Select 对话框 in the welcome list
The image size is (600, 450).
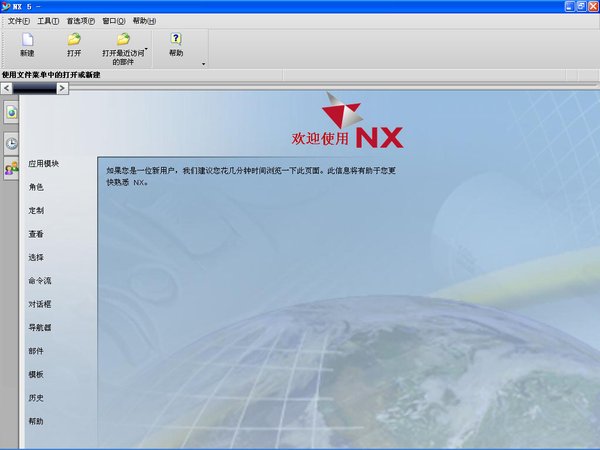(40, 304)
